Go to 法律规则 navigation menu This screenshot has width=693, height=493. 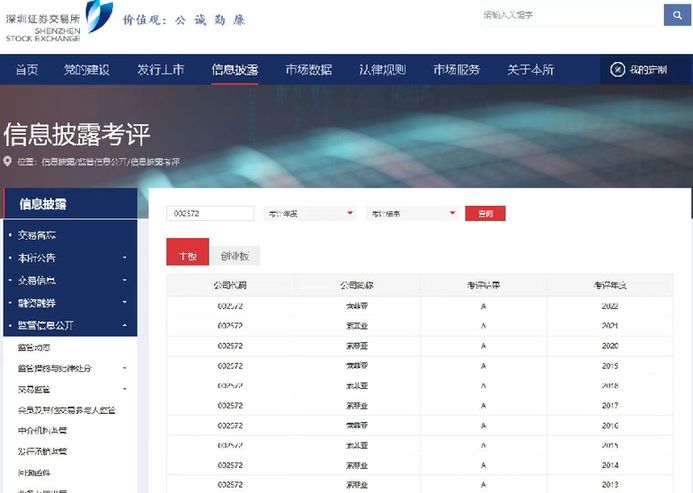click(382, 70)
